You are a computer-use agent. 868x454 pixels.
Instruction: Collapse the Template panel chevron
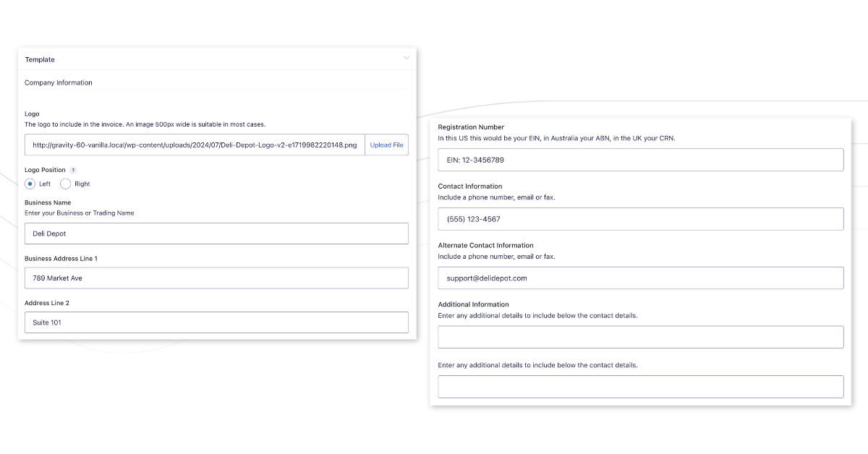[407, 58]
